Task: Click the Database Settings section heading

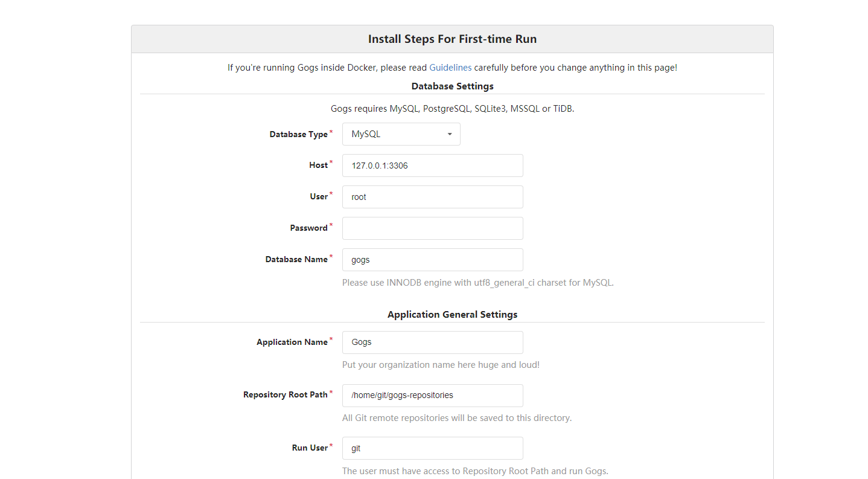Action: click(x=452, y=86)
